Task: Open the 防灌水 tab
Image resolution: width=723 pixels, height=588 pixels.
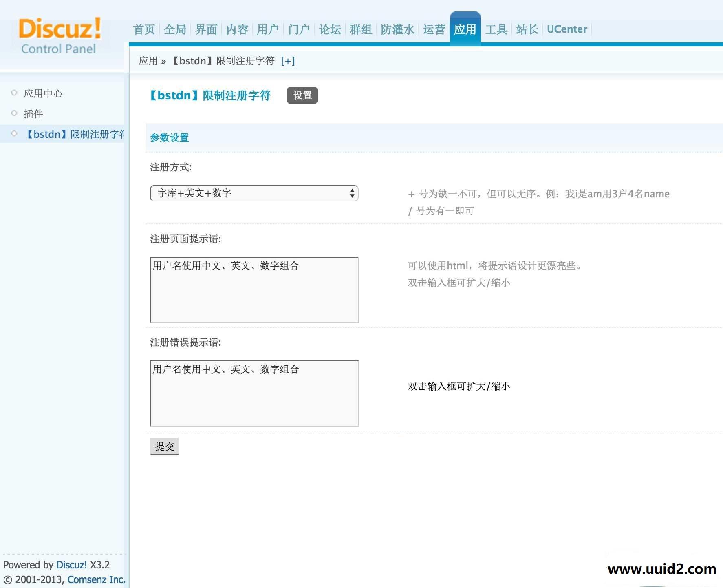Action: 398,29
